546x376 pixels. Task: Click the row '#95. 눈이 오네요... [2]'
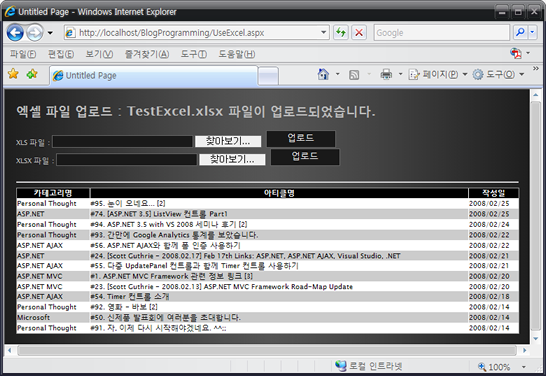[267, 203]
